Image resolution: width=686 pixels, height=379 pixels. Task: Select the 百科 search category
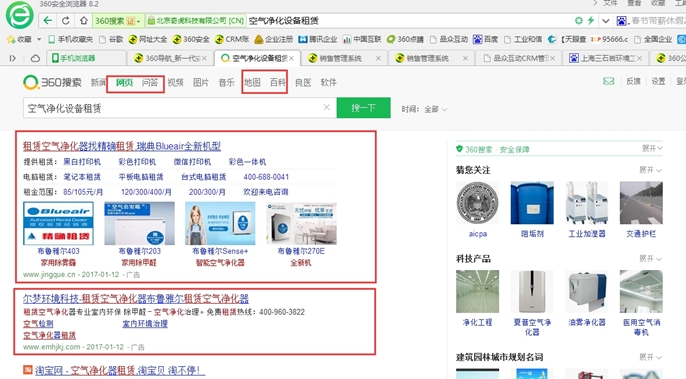278,82
